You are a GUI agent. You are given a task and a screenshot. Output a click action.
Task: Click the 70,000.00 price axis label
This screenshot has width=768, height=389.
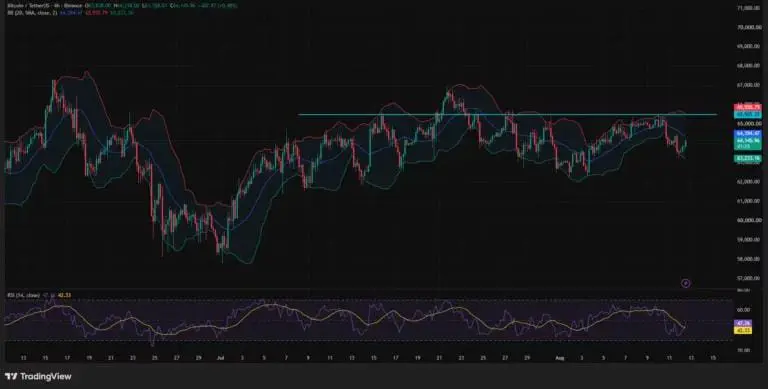tap(748, 27)
